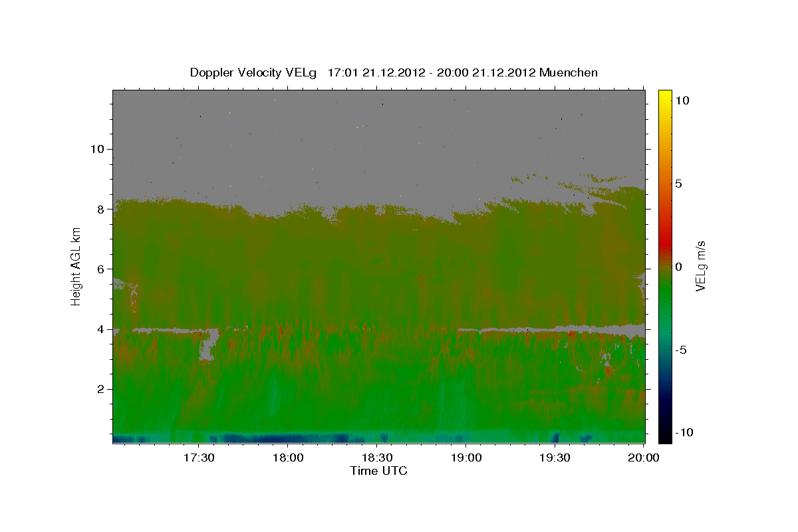Click the 'Height AGL km' axis title

tap(76, 266)
